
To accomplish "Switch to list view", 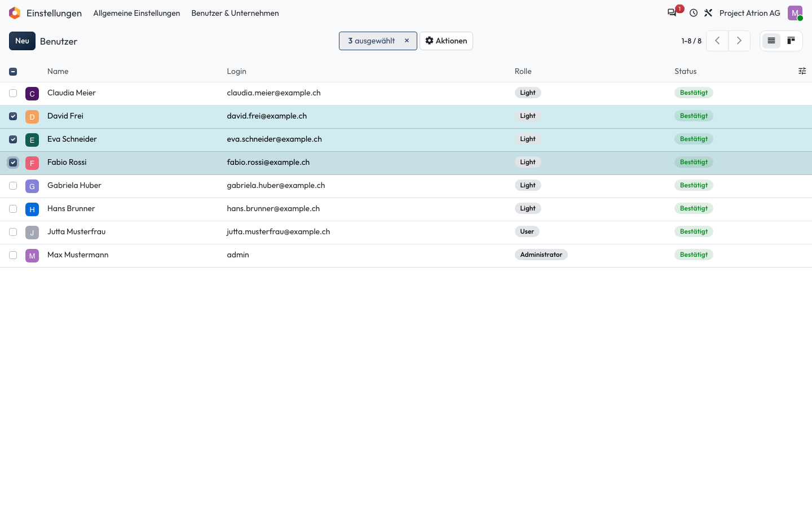I will (x=771, y=41).
